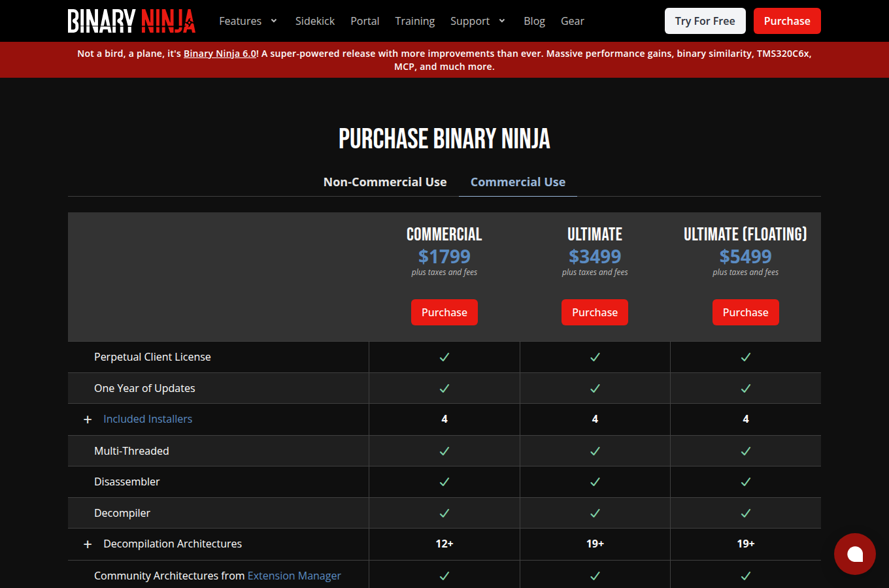
Task: Click the Ultimate (Floating) 19+ architectures value
Action: [746, 544]
